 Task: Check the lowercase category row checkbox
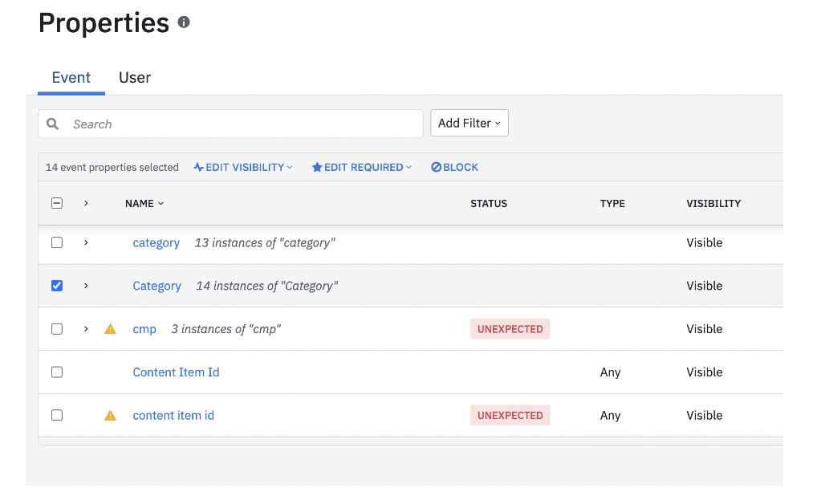(57, 242)
